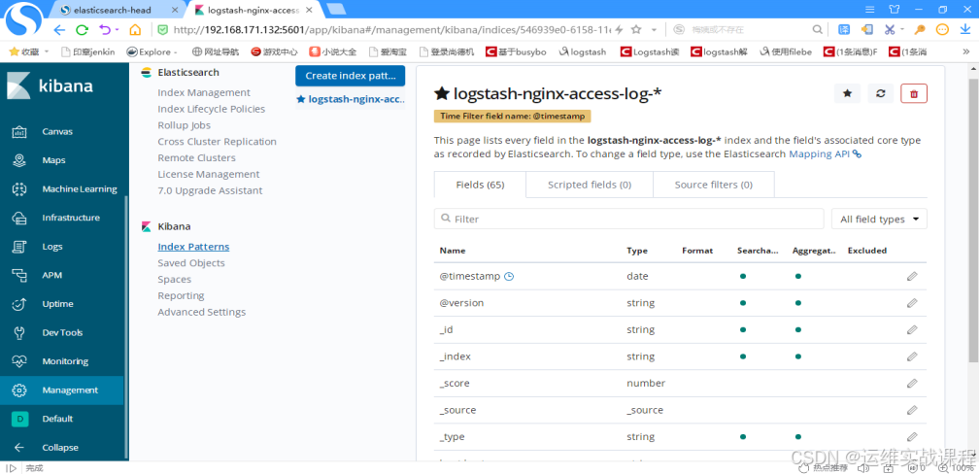Open the browser hamburger menu
This screenshot has width=980, height=475.
pos(869,10)
